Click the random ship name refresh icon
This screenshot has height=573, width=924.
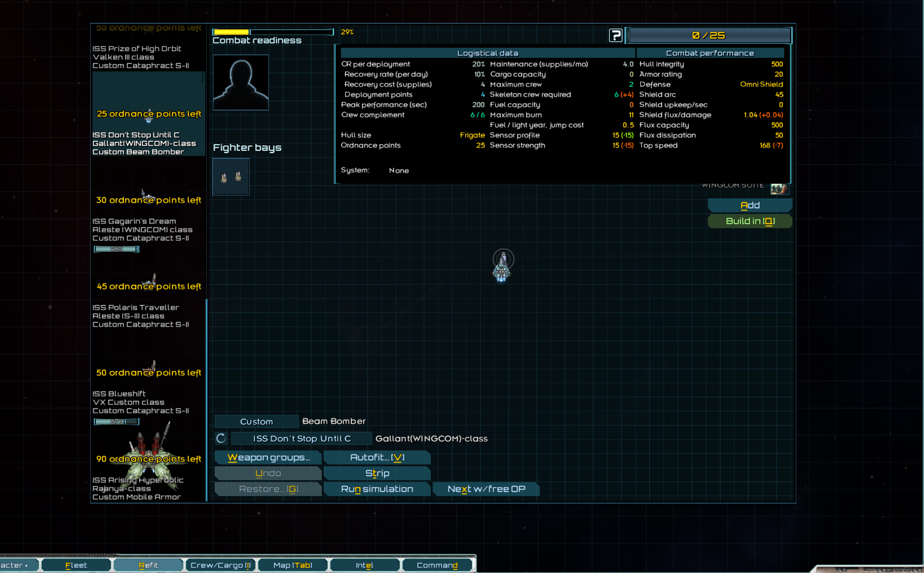coord(221,438)
